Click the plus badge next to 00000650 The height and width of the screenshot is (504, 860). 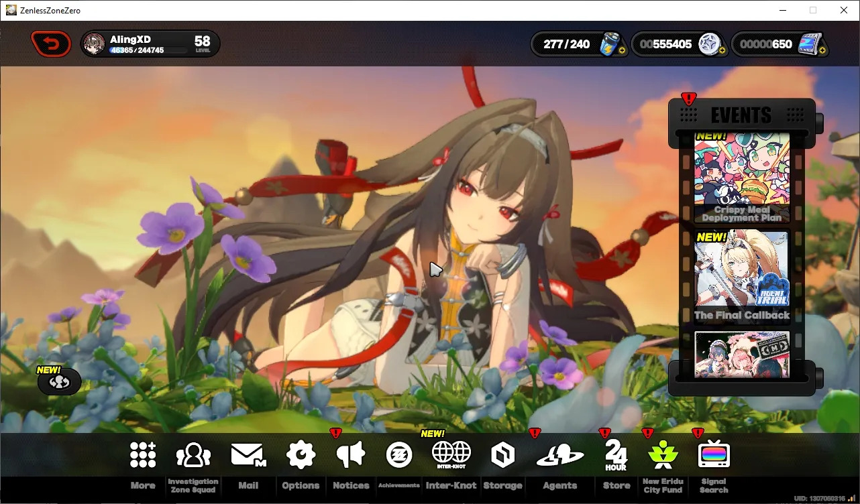coord(822,50)
